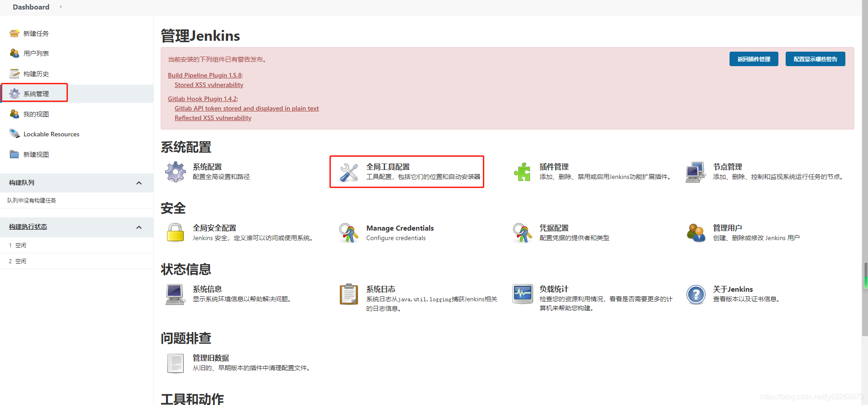This screenshot has width=868, height=405.
Task: Click the 构建队列 panel title
Action: (x=22, y=183)
